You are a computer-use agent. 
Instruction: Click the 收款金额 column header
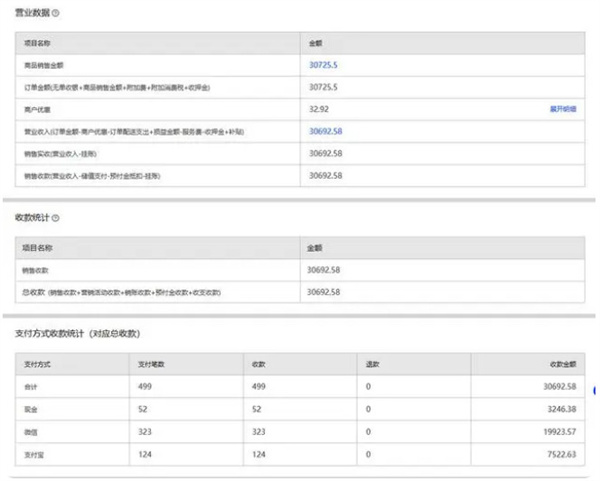click(x=562, y=363)
